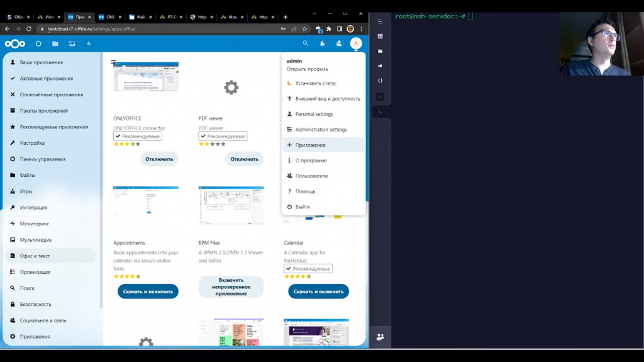Image resolution: width=644 pixels, height=362 pixels.
Task: Open the Chrome three-dot menu
Action: tap(361, 29)
